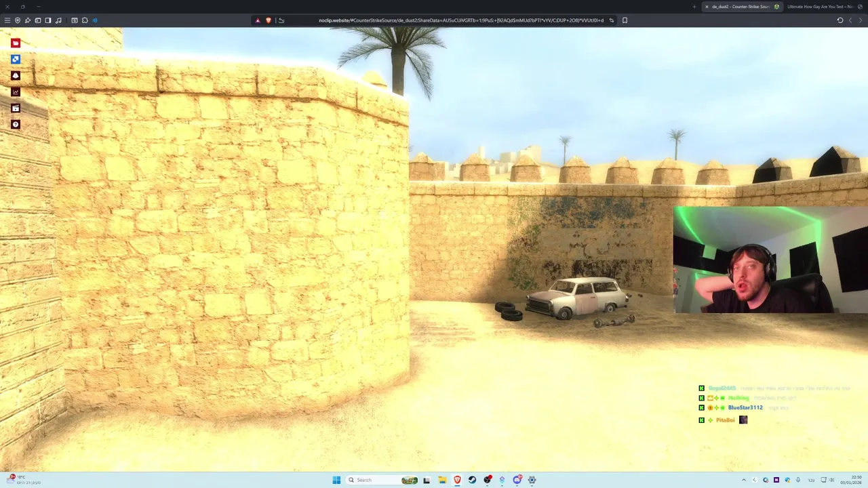The width and height of the screenshot is (868, 488).
Task: Open Brave Shields lion icon
Action: [x=269, y=20]
